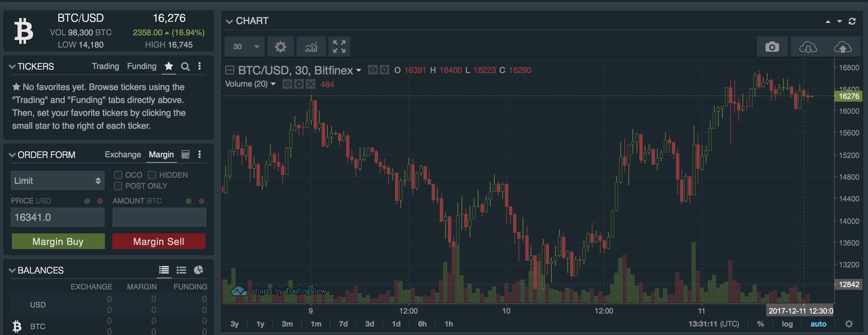This screenshot has height=335, width=868.
Task: Click the Bitcoin icon beside BTC balance
Action: [17, 326]
